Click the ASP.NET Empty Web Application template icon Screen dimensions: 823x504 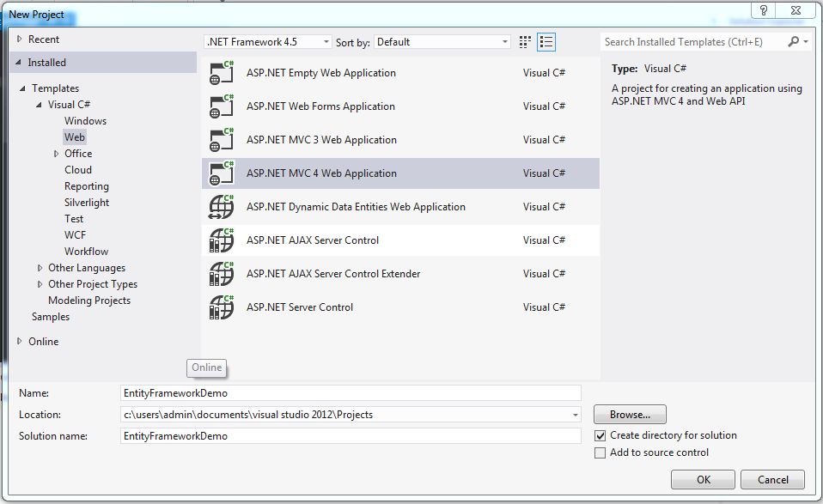point(221,73)
